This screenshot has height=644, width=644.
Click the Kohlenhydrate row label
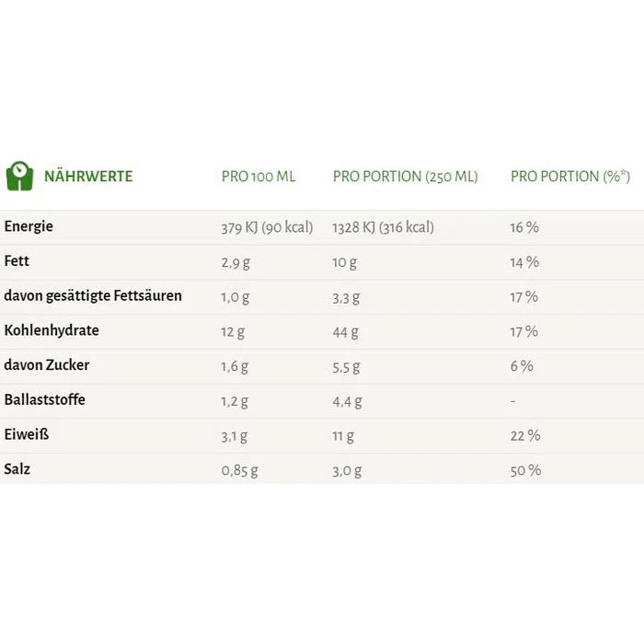[x=52, y=330]
